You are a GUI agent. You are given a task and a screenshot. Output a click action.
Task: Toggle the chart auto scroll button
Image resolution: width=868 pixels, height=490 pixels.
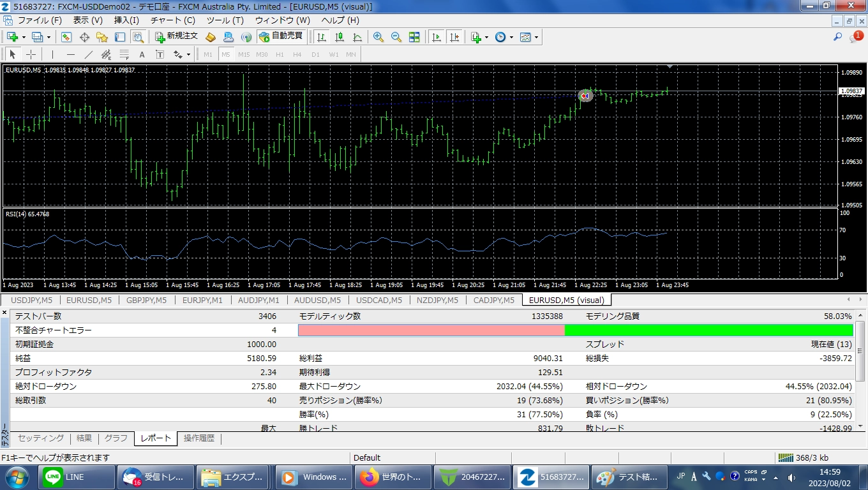tap(437, 37)
